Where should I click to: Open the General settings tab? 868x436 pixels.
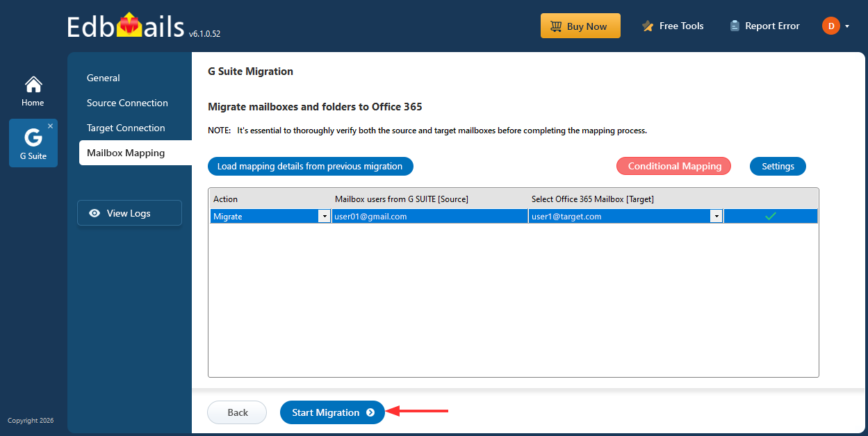pyautogui.click(x=104, y=78)
